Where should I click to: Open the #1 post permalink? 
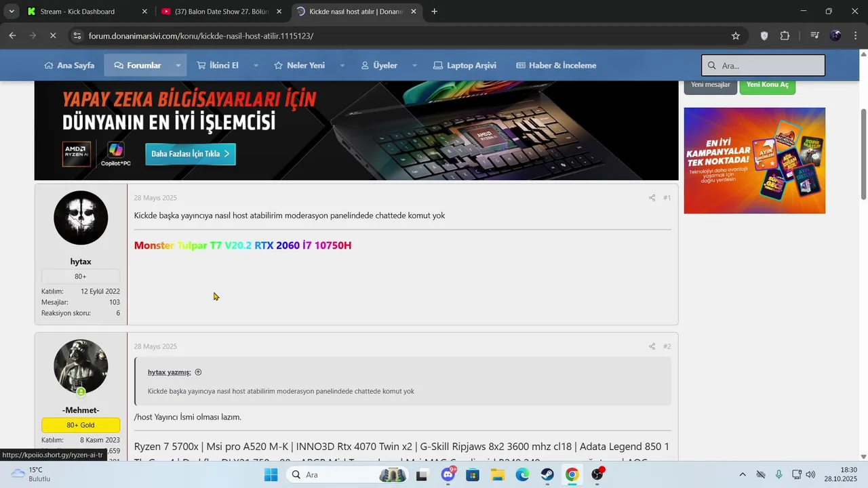pos(667,198)
